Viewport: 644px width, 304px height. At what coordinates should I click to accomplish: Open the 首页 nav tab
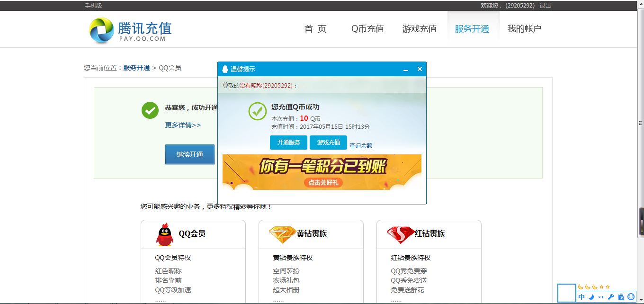pyautogui.click(x=315, y=29)
